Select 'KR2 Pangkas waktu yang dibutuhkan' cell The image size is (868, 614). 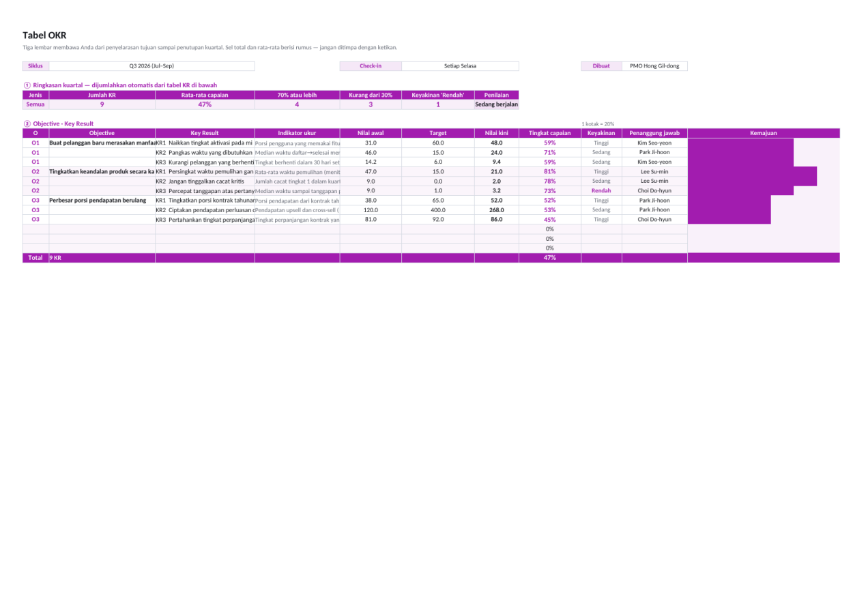tap(205, 152)
